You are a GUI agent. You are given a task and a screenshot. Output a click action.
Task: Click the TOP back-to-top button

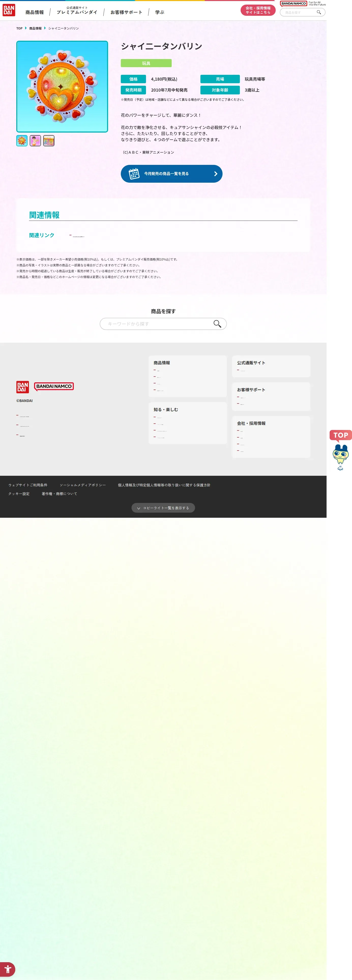coord(340,436)
